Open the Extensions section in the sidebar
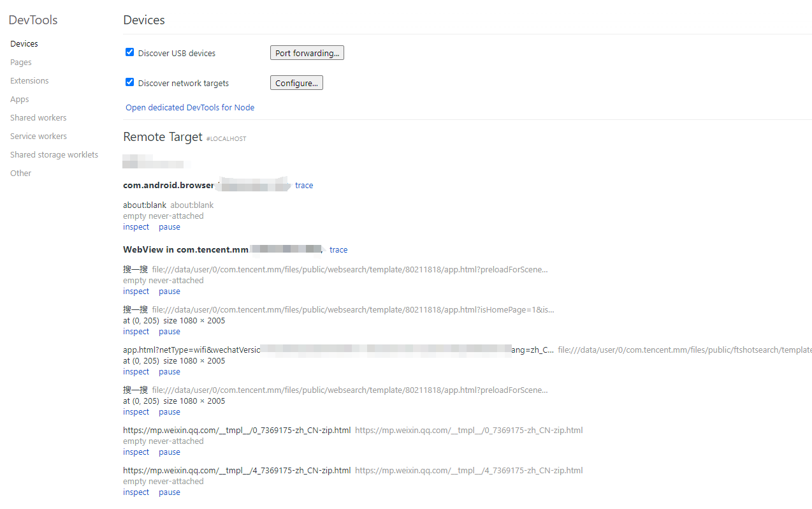This screenshot has width=812, height=509. (29, 81)
